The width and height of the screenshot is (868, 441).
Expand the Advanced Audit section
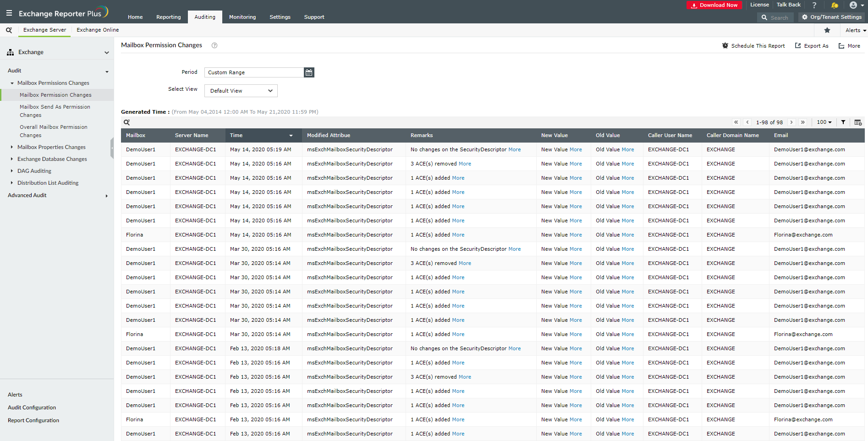[x=106, y=196]
